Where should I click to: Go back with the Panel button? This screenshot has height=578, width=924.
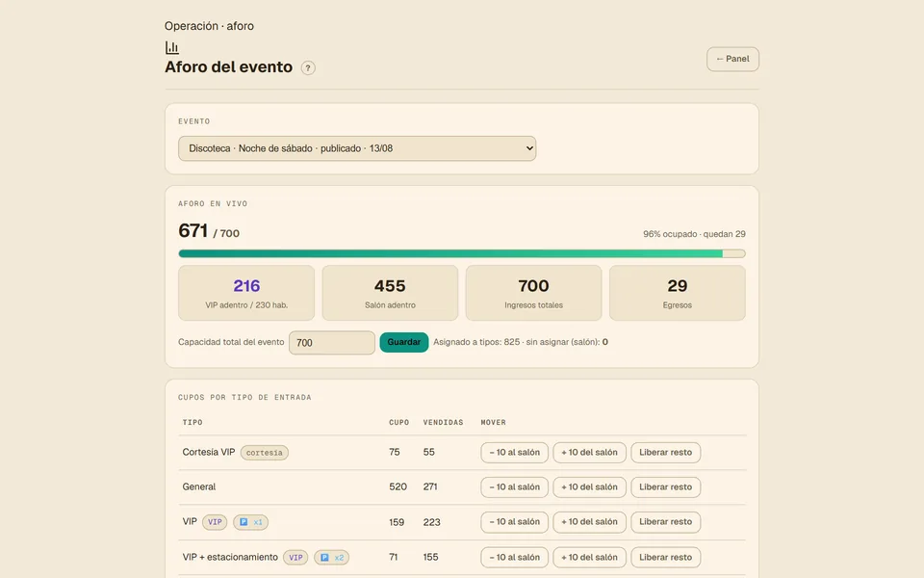coord(732,59)
